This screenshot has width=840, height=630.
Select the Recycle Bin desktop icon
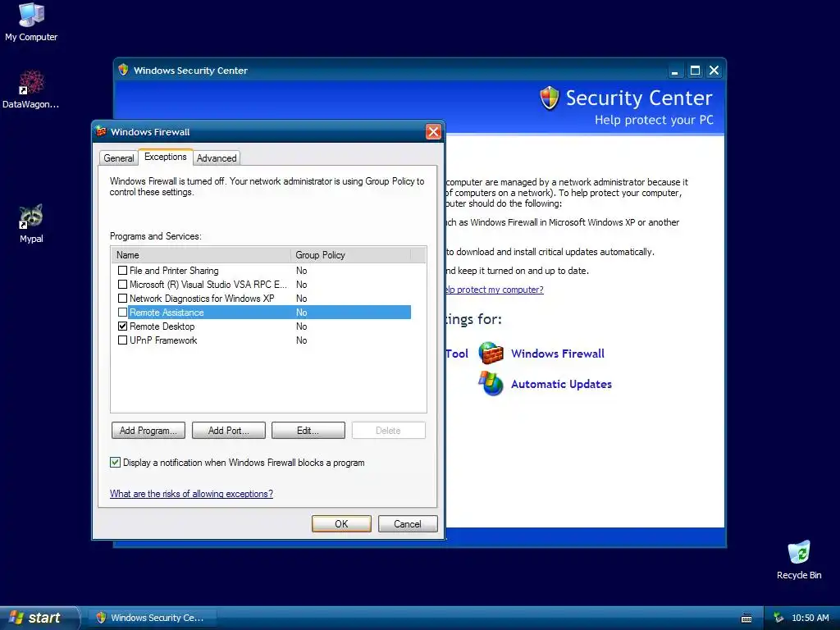(799, 552)
